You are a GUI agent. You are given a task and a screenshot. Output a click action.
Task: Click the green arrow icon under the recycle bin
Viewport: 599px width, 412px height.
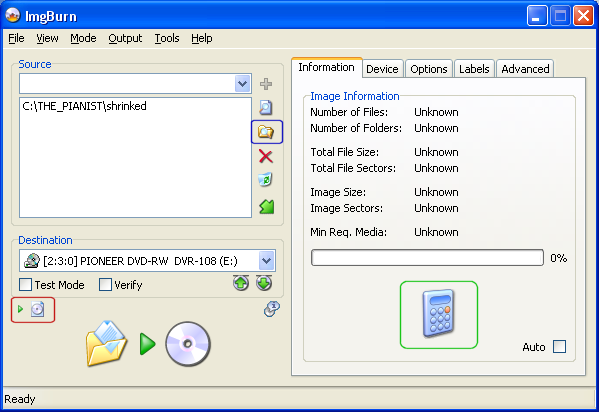pyautogui.click(x=266, y=206)
